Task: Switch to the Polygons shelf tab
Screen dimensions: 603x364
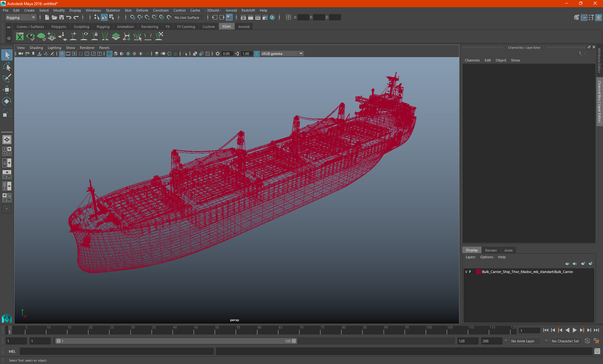Action: [x=59, y=27]
